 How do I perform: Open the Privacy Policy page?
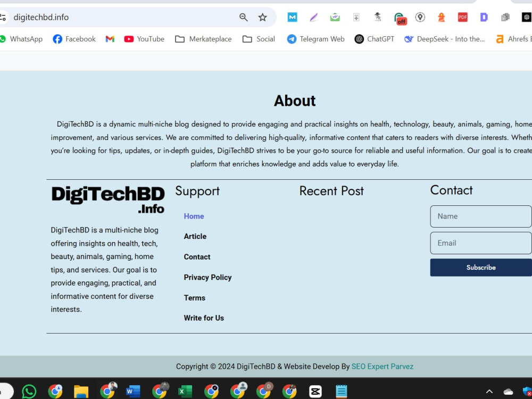pyautogui.click(x=207, y=277)
